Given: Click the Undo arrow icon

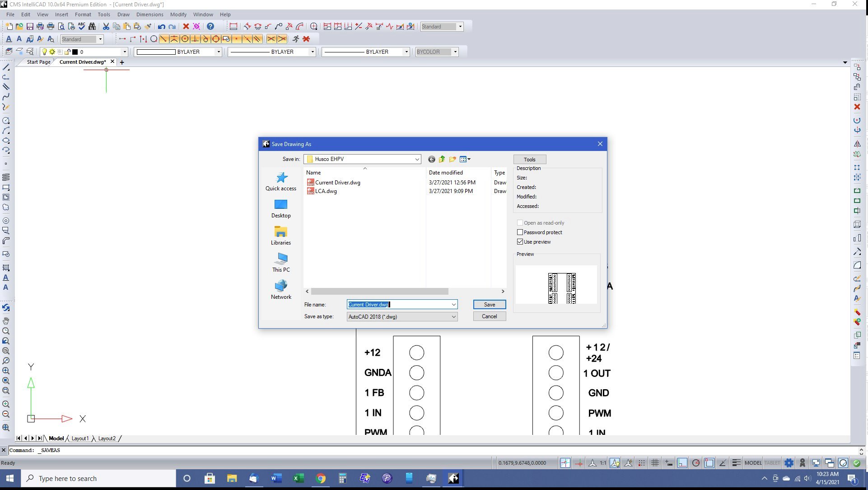Looking at the screenshot, I should pos(161,27).
